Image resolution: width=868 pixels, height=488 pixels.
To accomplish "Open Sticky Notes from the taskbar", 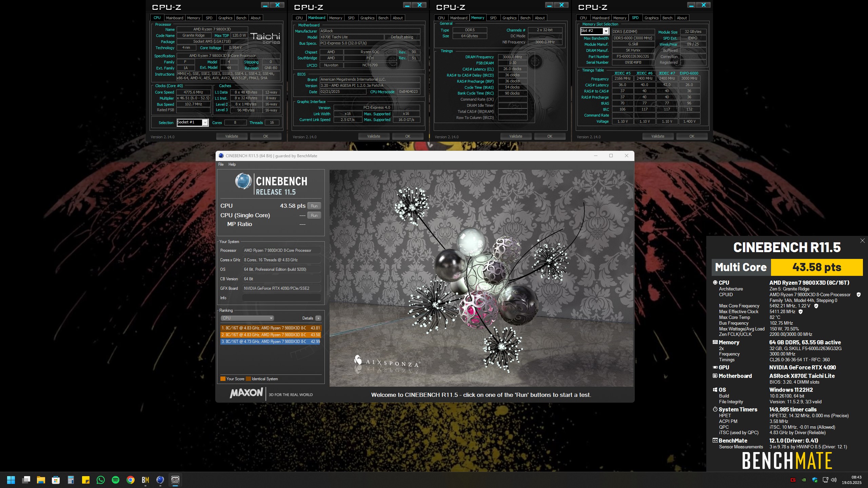I will click(86, 480).
